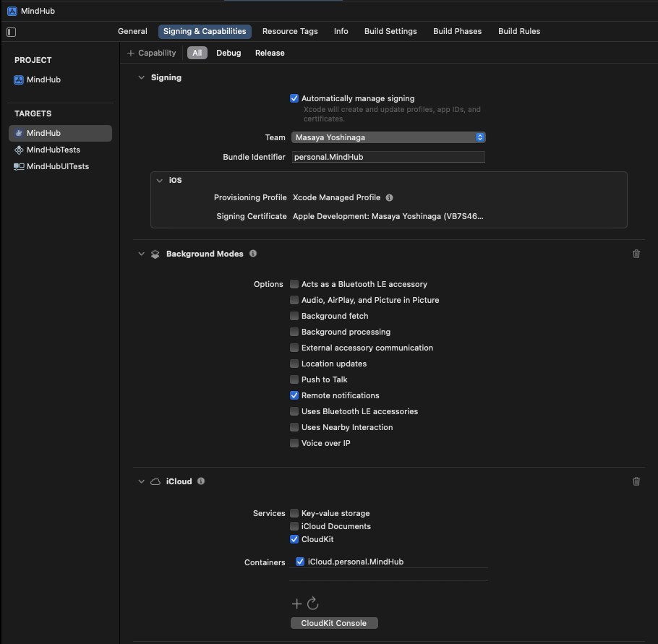Enable Audio, AirPlay, and Picture in Picture
This screenshot has height=644, width=658.
pyautogui.click(x=294, y=301)
